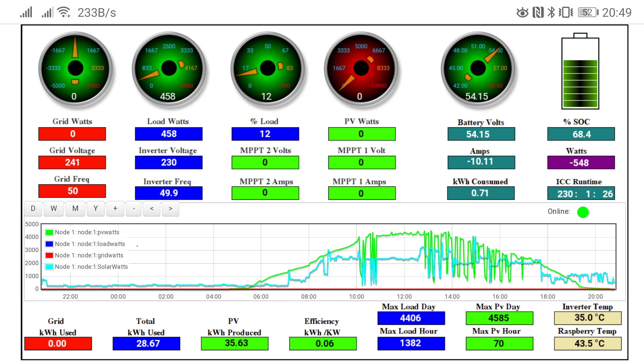644x362 pixels.
Task: Click the Load Watts gauge dial
Action: pos(169,69)
